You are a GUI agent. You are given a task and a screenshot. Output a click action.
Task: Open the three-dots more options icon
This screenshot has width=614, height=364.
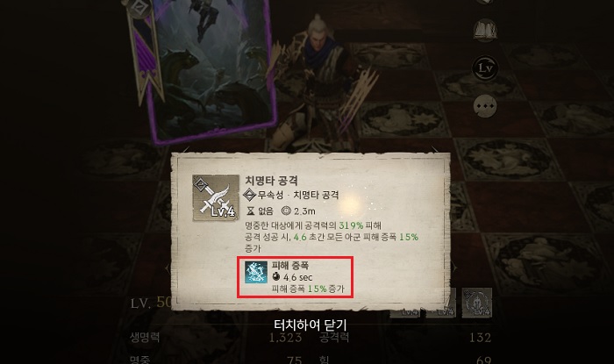click(485, 106)
